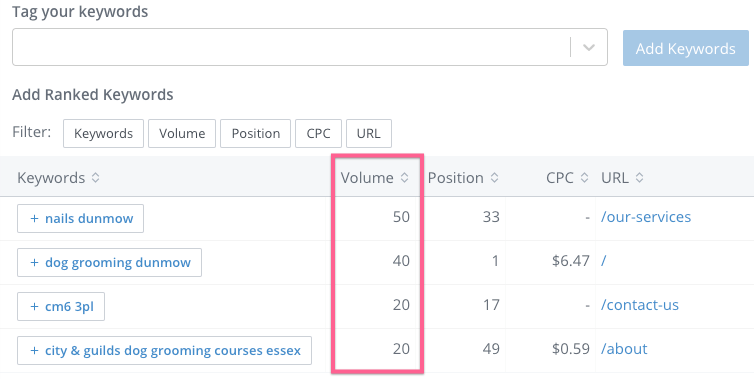Select position value 33 for nails dunmow
This screenshot has width=754, height=379.
coord(491,217)
